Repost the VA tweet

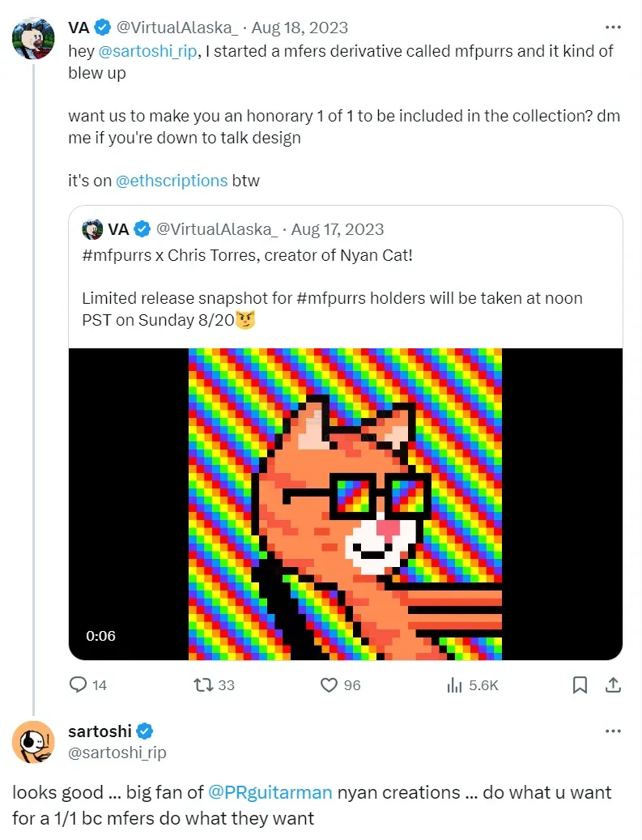[203, 685]
